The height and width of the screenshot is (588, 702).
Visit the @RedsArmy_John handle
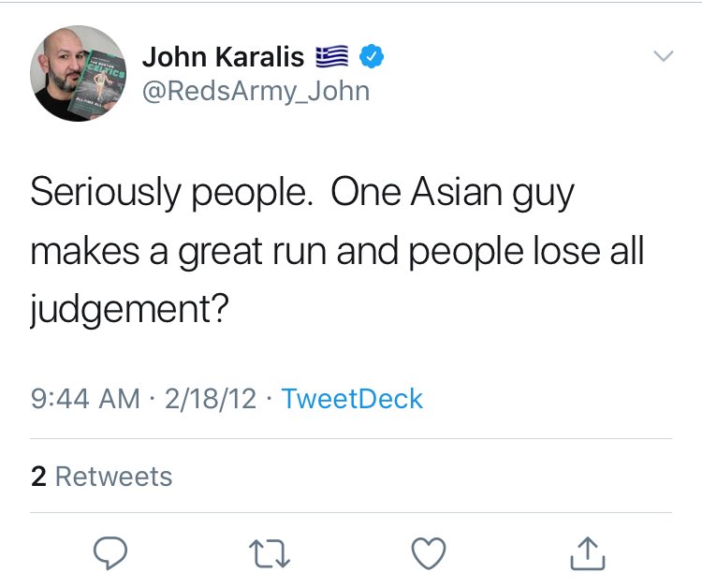point(256,91)
